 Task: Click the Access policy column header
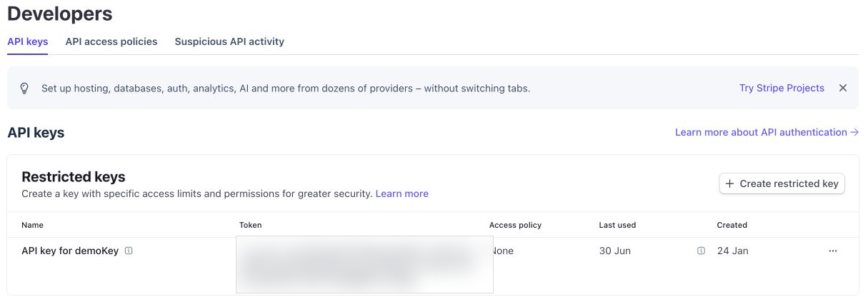pyautogui.click(x=515, y=225)
